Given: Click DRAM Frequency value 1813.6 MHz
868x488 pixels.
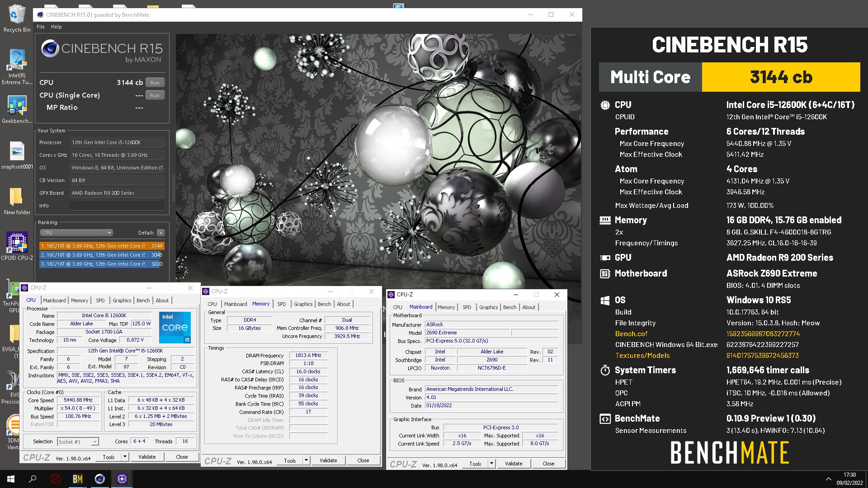Looking at the screenshot, I should click(x=308, y=355).
